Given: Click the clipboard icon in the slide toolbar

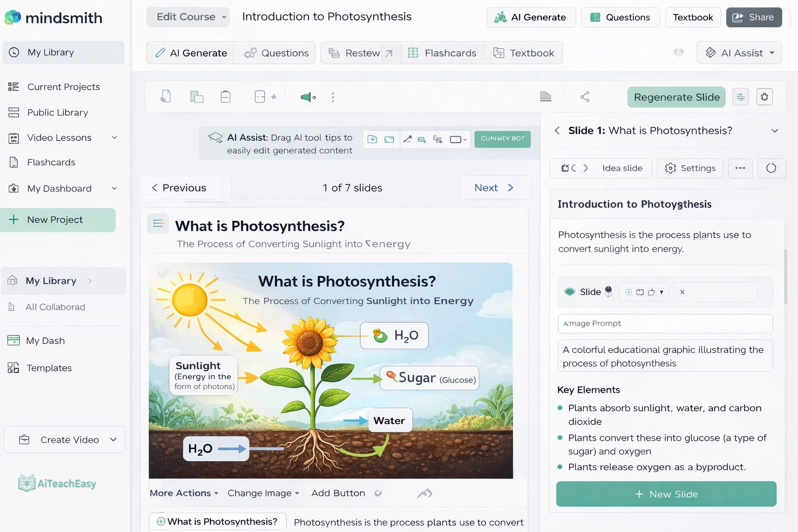Looking at the screenshot, I should tap(225, 97).
